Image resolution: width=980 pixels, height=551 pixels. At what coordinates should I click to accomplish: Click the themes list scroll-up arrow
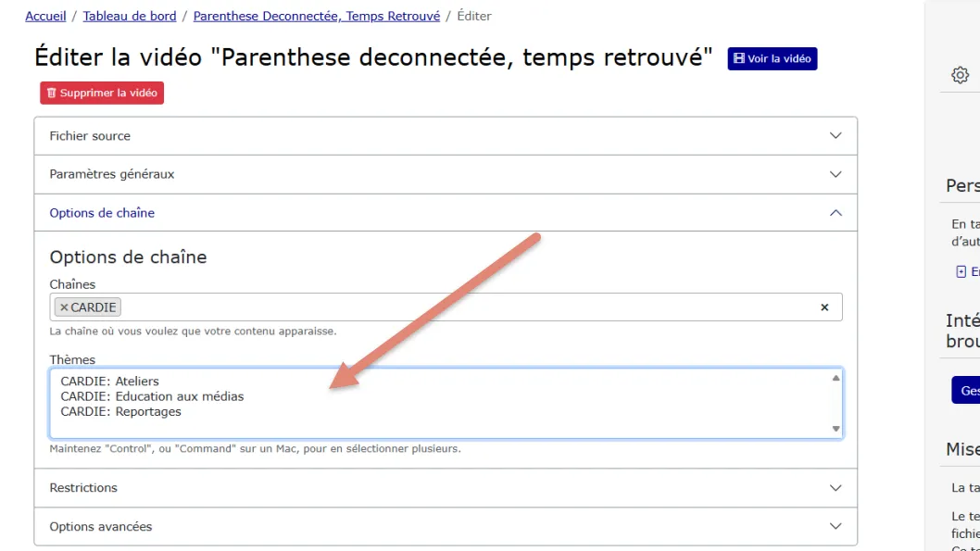click(x=836, y=378)
